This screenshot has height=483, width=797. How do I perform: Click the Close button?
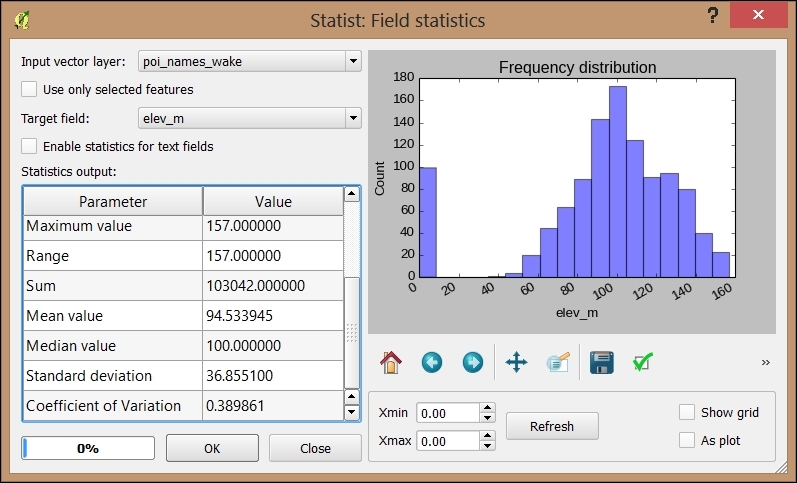[315, 449]
